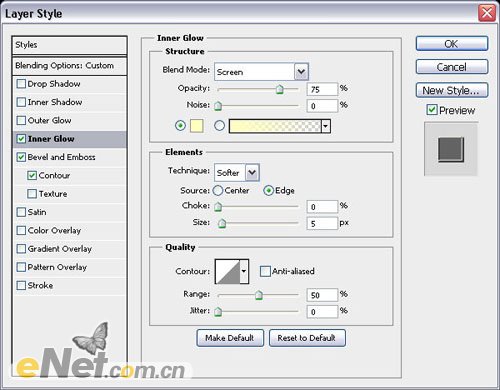Toggle the Preview checkbox
500x390 pixels.
432,110
